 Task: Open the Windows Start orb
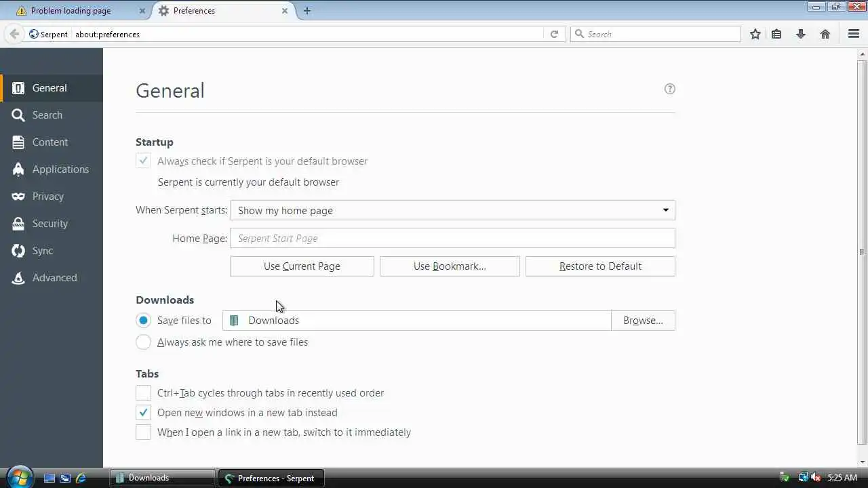[x=19, y=477]
